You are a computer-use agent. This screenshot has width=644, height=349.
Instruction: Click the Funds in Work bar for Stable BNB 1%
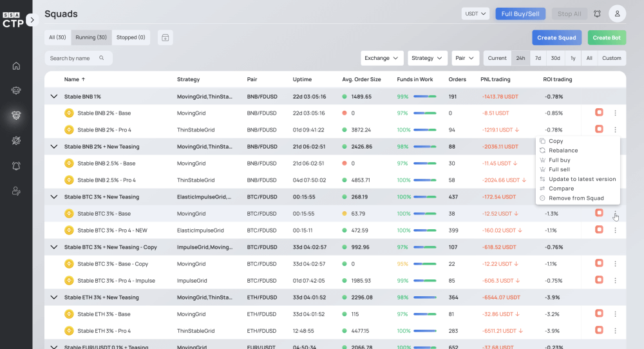point(424,97)
